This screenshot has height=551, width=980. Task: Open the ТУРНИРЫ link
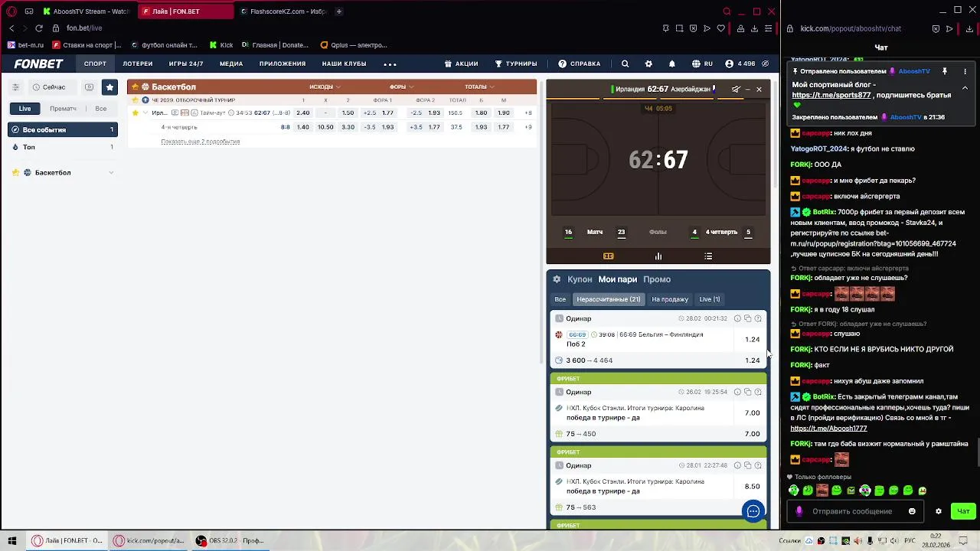[516, 64]
